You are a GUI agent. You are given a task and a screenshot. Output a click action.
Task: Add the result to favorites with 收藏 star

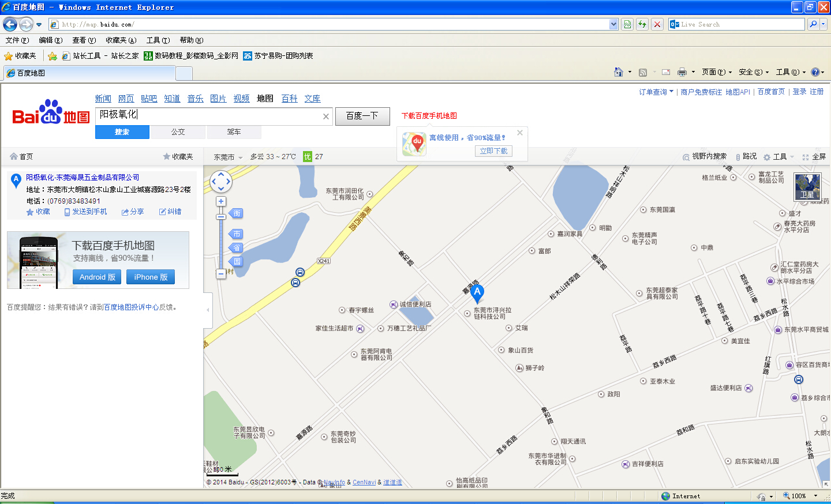[x=38, y=212]
